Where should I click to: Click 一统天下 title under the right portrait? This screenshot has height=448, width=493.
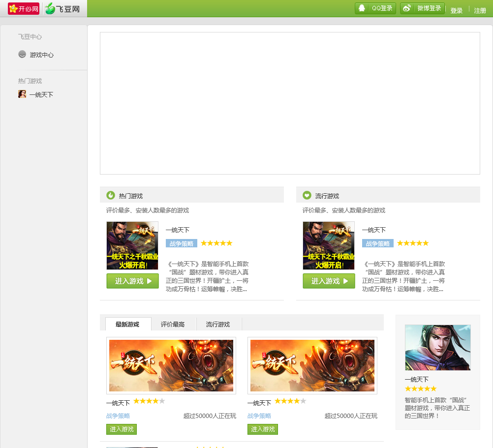417,380
